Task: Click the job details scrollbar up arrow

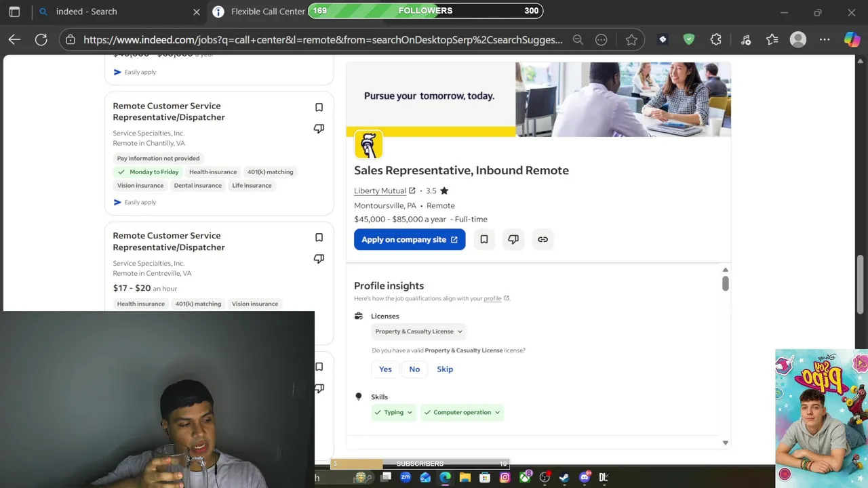Action: click(725, 270)
